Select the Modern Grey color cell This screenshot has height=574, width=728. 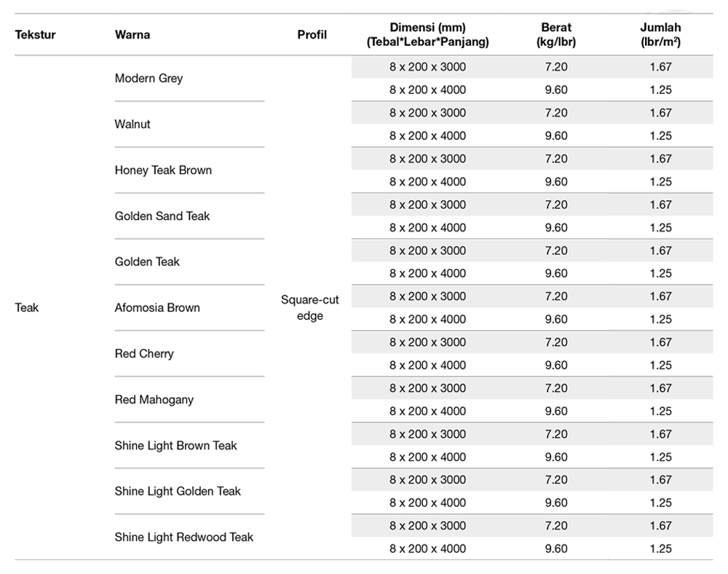(149, 78)
